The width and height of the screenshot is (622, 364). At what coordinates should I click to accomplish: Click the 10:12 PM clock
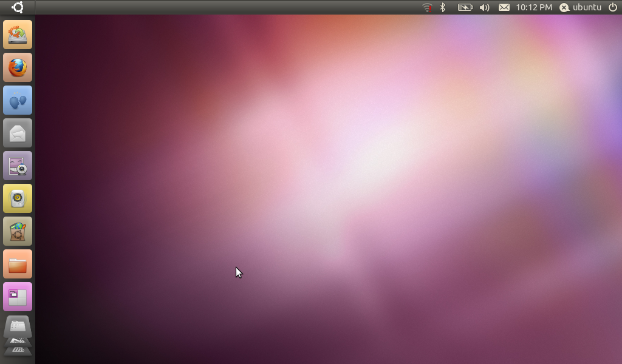534,7
